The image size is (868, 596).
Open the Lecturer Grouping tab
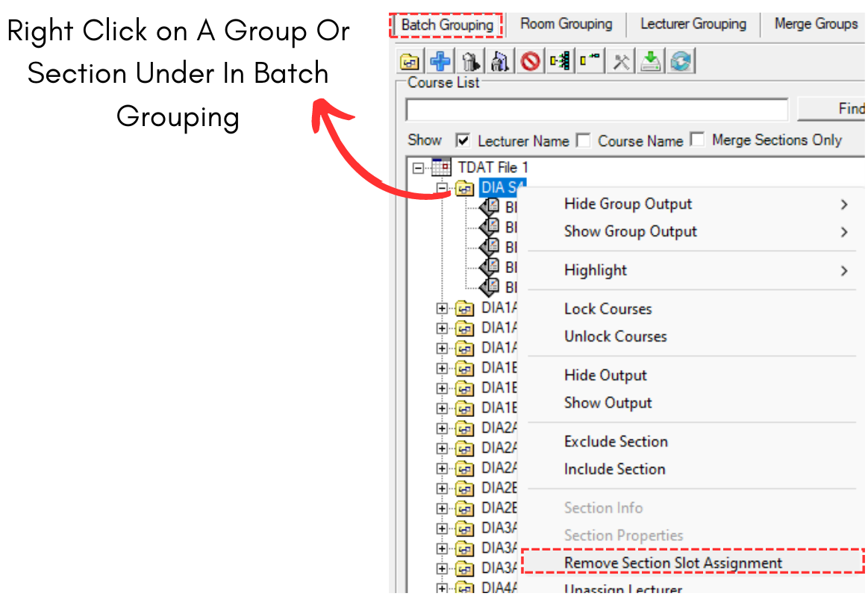[x=693, y=24]
